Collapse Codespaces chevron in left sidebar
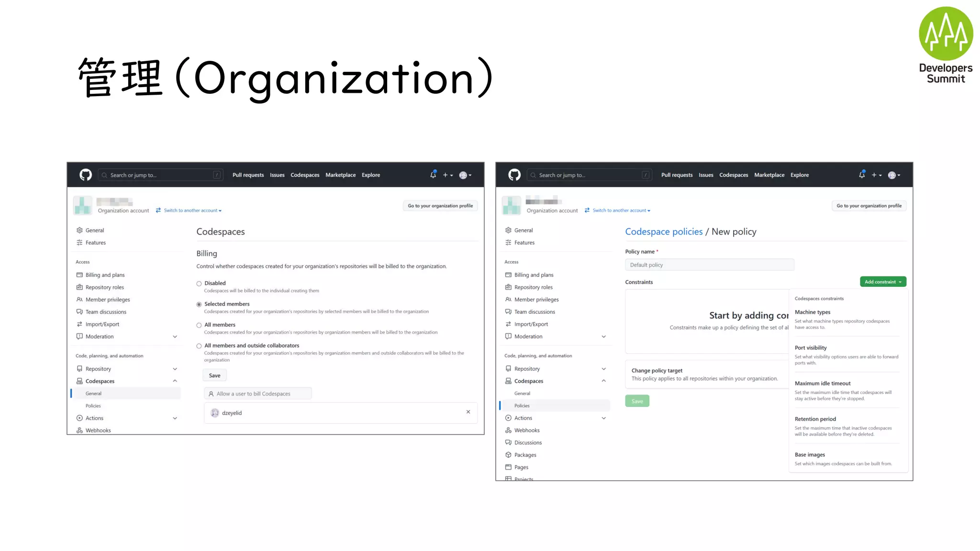This screenshot has width=980, height=551. (175, 381)
